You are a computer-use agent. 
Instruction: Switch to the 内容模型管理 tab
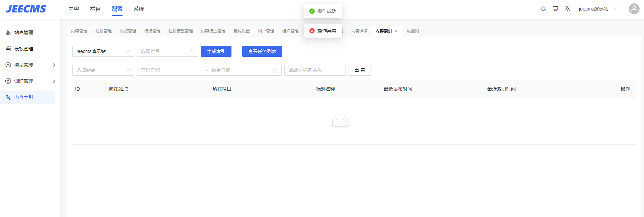click(x=213, y=31)
